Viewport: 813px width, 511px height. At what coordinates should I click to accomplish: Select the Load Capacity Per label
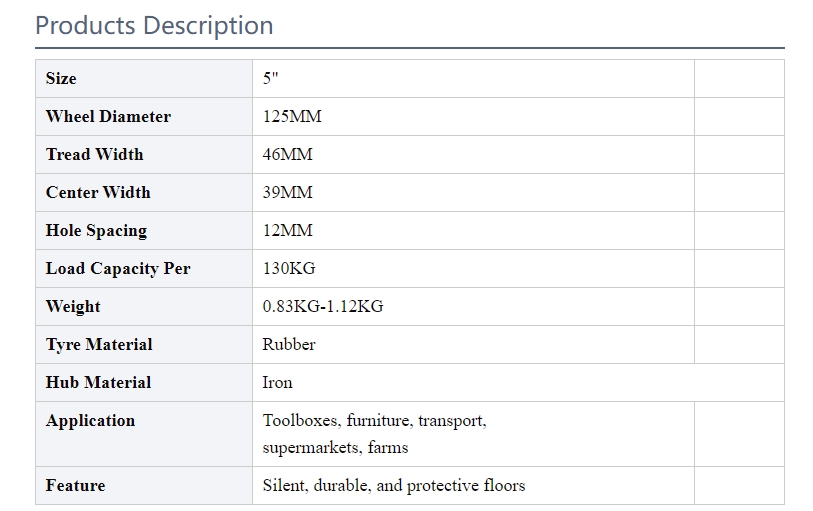tap(118, 268)
